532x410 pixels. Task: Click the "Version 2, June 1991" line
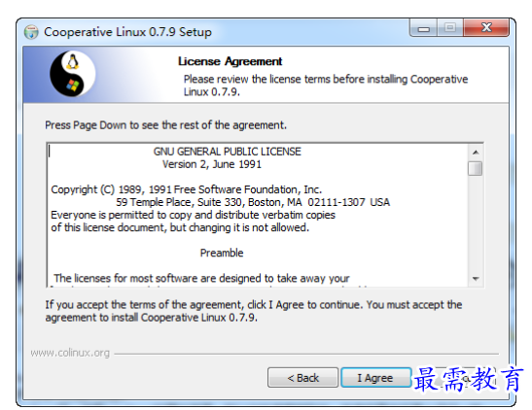212,164
